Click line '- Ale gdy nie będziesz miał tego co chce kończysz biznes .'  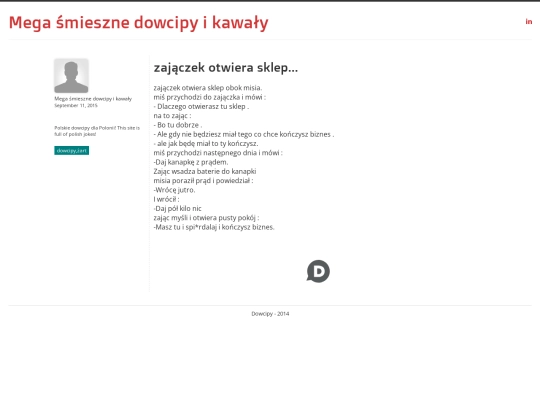pyautogui.click(x=244, y=134)
